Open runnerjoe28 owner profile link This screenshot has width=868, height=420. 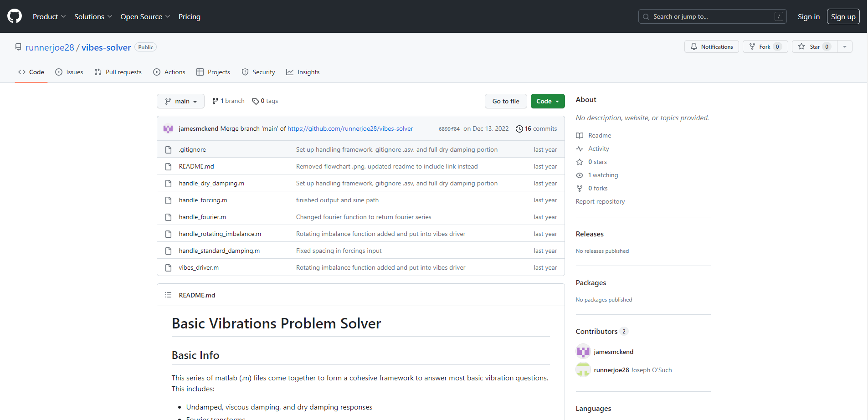[50, 47]
